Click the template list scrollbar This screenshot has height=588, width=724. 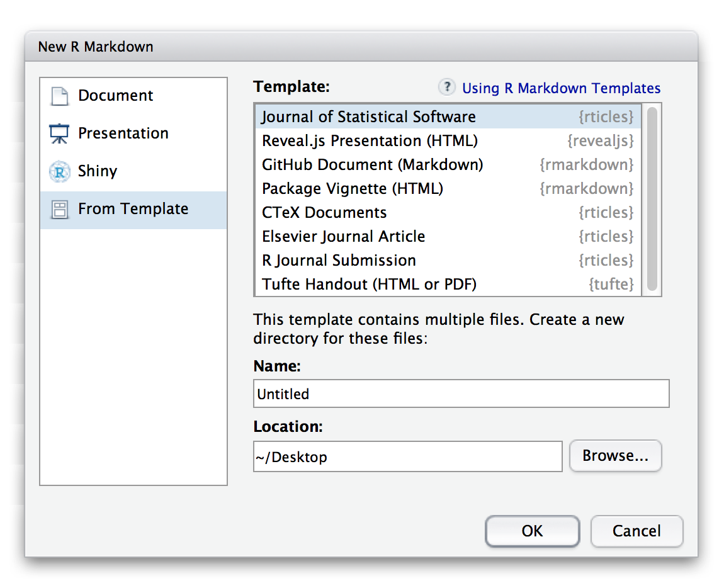tap(652, 200)
